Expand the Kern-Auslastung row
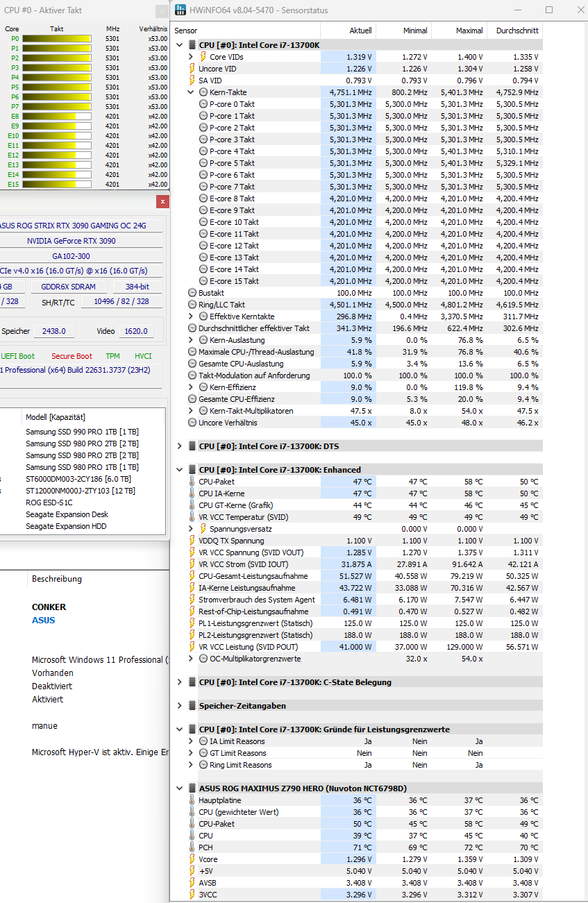The width and height of the screenshot is (588, 903). click(x=191, y=340)
